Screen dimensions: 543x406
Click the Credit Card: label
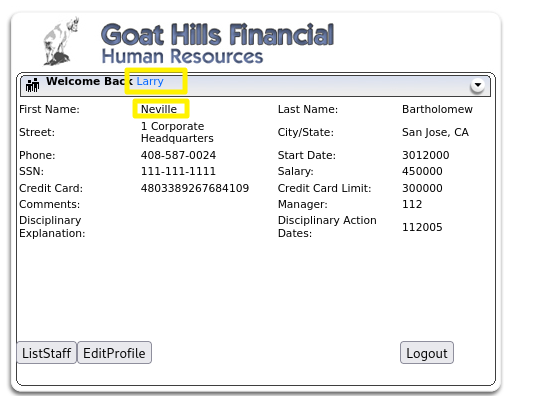pos(51,188)
